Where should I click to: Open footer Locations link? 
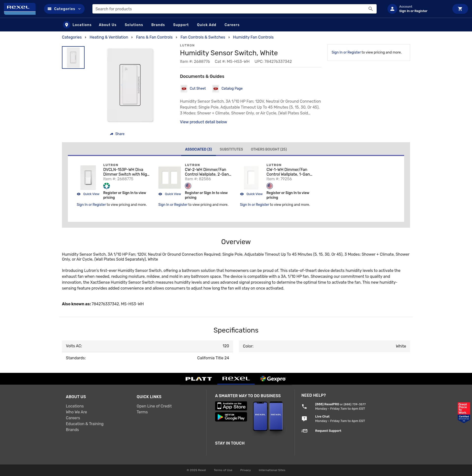[x=75, y=406]
